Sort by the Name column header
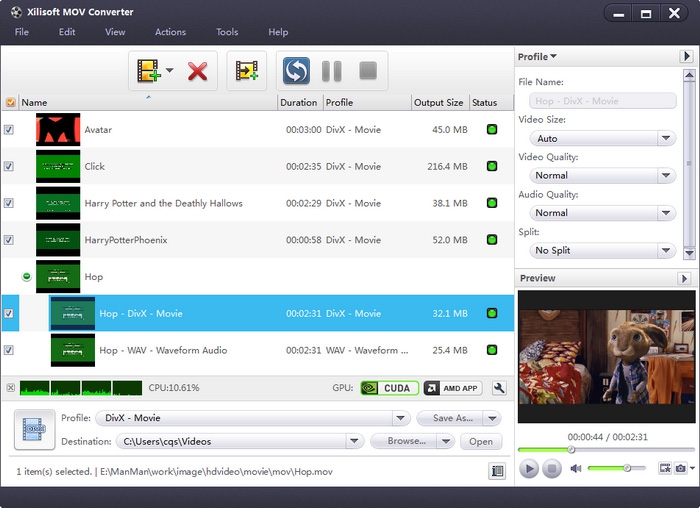Image resolution: width=700 pixels, height=508 pixels. 148,102
